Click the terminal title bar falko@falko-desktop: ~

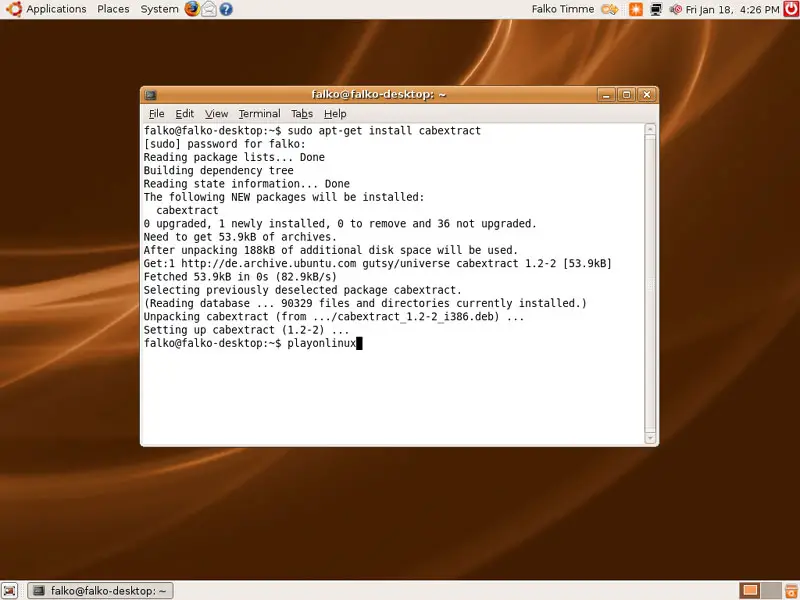coord(379,95)
